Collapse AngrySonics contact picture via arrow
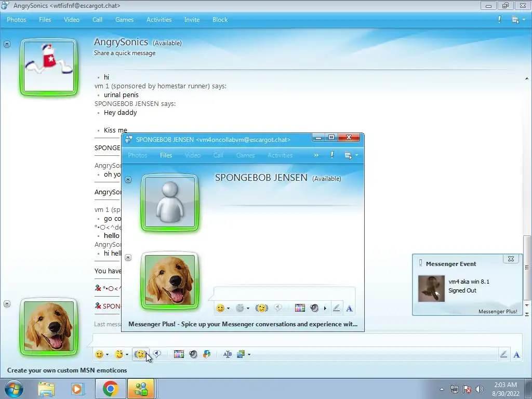The width and height of the screenshot is (532, 399). tap(7, 44)
